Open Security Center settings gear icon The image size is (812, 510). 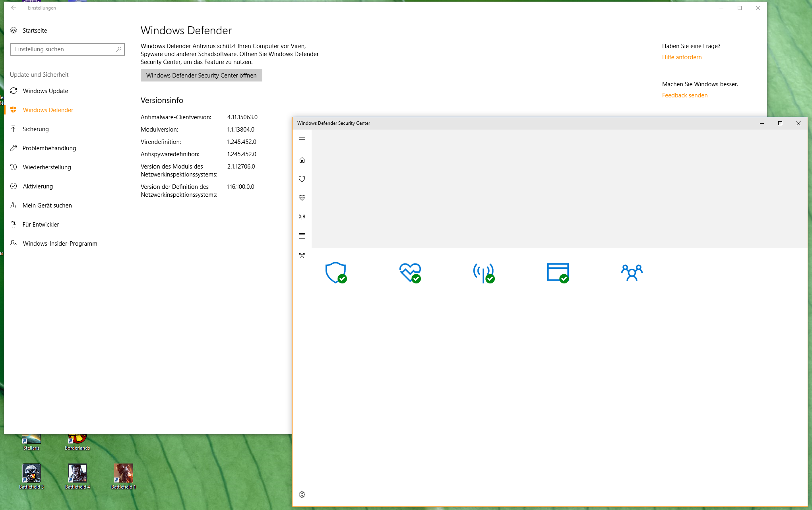point(302,494)
